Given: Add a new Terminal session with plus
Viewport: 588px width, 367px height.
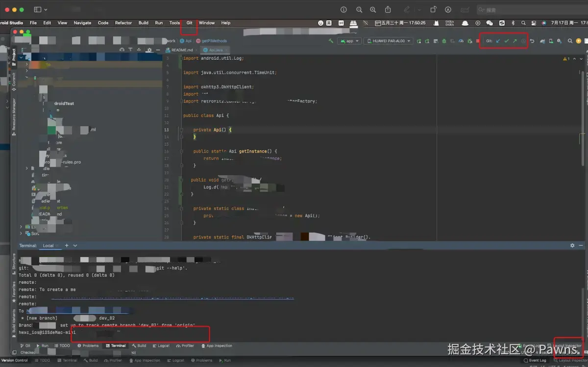Looking at the screenshot, I should coord(67,245).
